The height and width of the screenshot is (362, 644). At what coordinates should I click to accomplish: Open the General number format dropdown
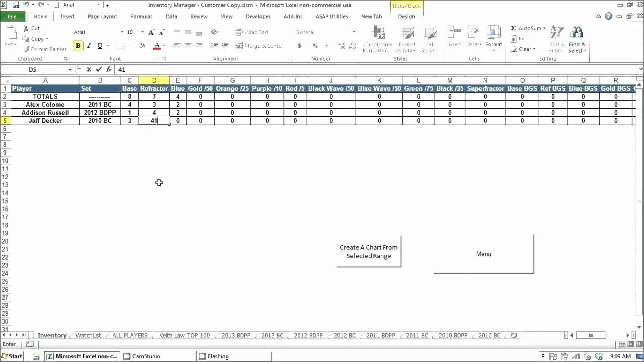[354, 32]
